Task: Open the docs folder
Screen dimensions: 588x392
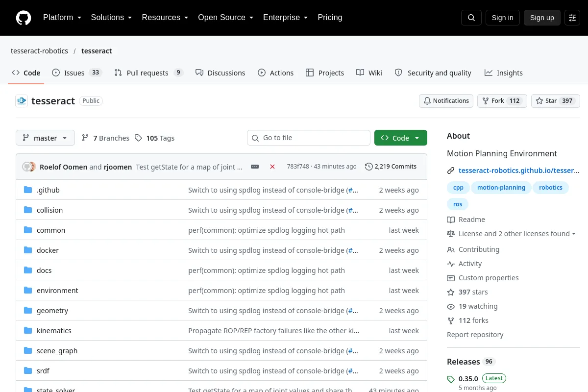Action: click(x=44, y=270)
